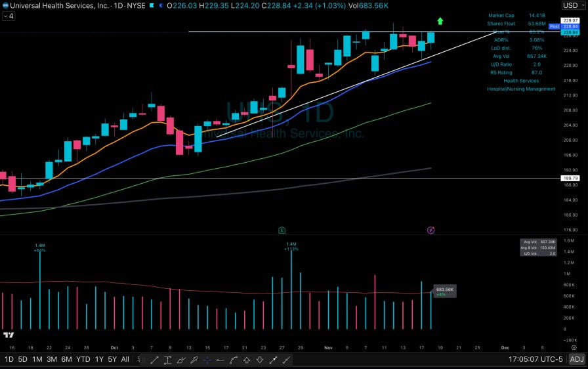Click the Avg Vol value 657.34K
The image size is (588, 369).
[537, 56]
